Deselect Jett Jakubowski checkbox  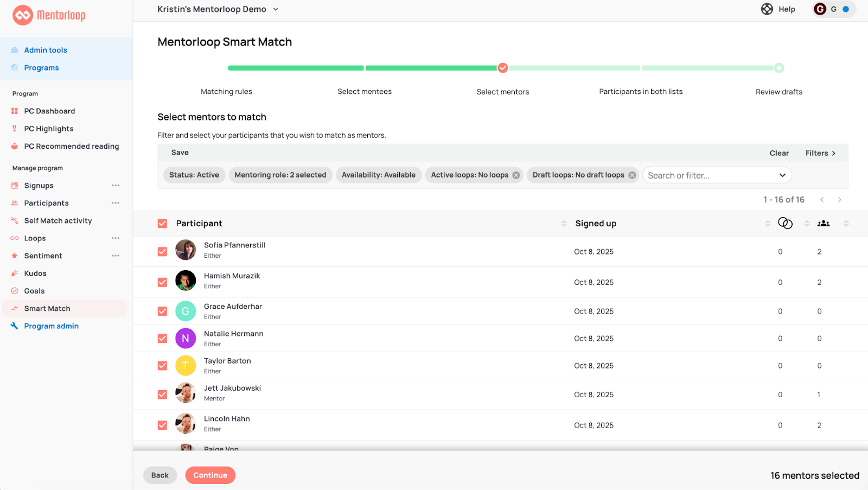pyautogui.click(x=162, y=394)
